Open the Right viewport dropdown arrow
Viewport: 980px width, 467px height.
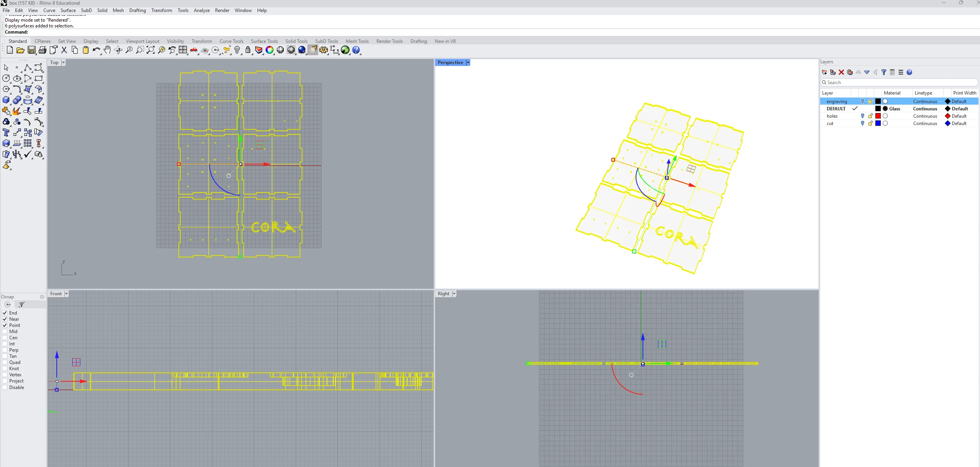454,294
